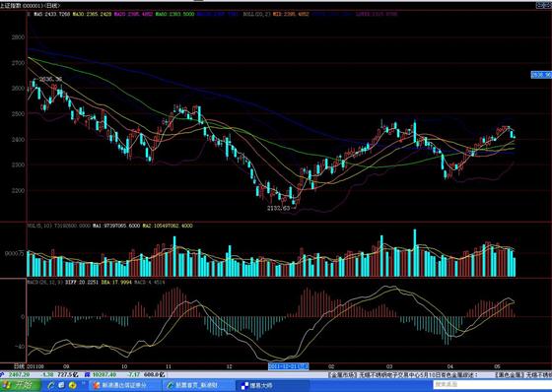Click the DIFF 20.2251 value
The image size is (552, 392).
pos(82,283)
